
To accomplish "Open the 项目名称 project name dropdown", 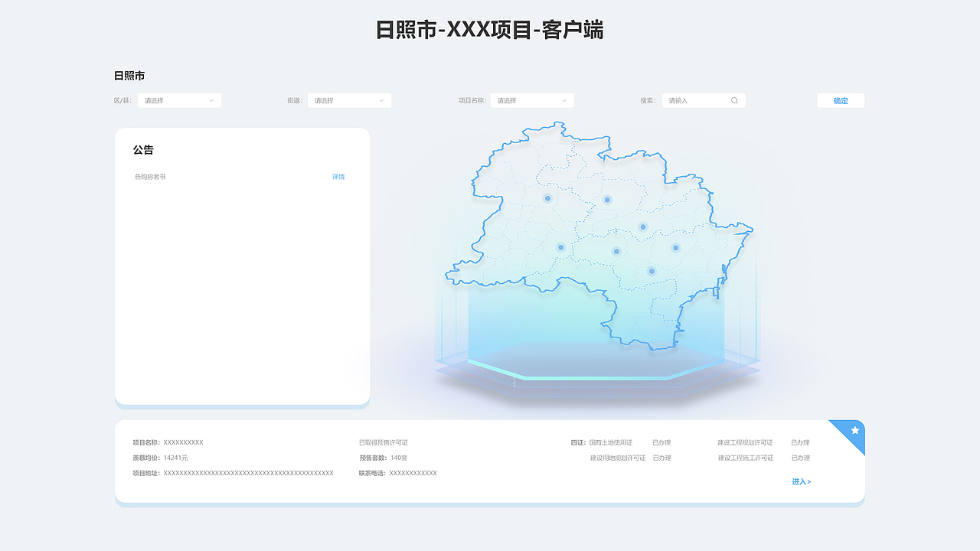I will click(532, 100).
